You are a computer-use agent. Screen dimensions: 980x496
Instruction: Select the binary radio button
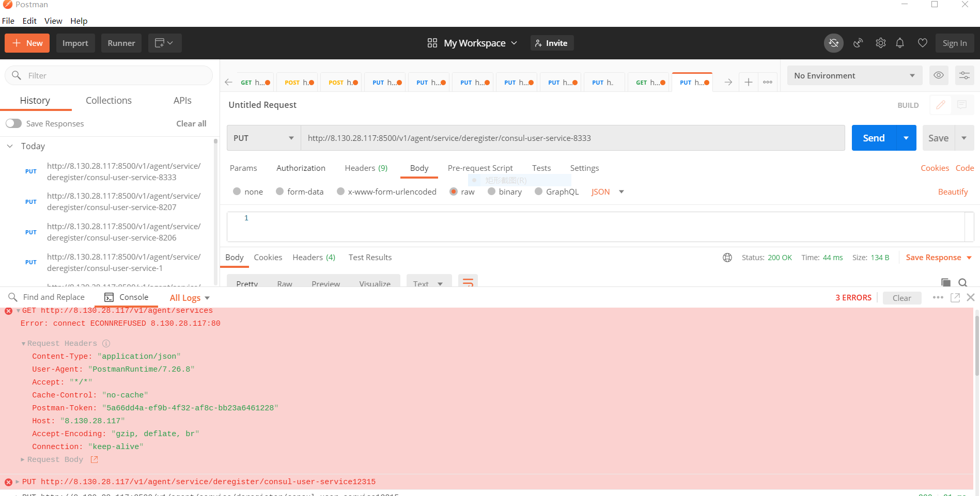click(x=491, y=191)
